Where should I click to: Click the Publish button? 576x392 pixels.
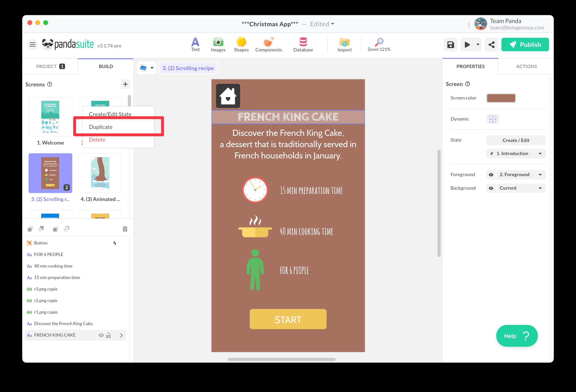pyautogui.click(x=525, y=44)
